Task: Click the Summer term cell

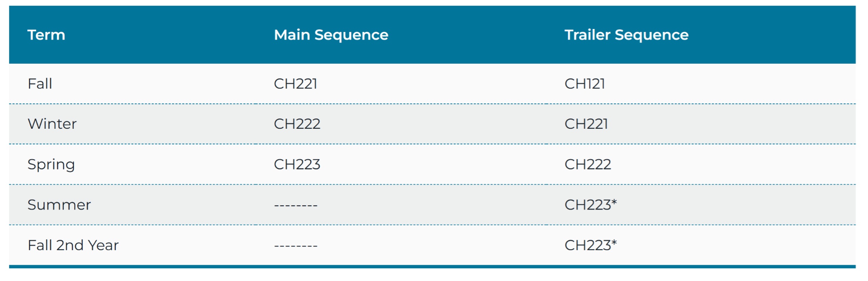Action: click(59, 205)
